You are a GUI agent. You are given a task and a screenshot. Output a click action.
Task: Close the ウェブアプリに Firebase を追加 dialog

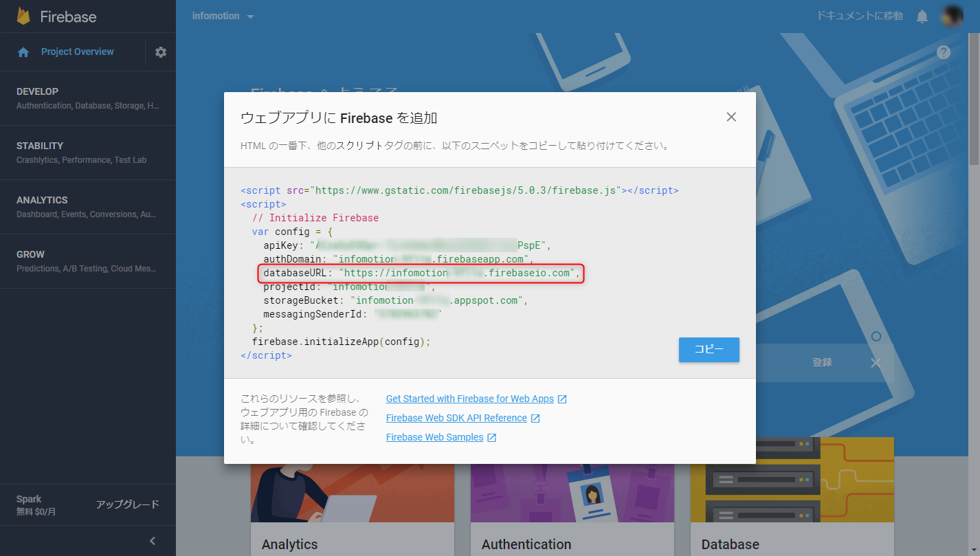point(731,117)
